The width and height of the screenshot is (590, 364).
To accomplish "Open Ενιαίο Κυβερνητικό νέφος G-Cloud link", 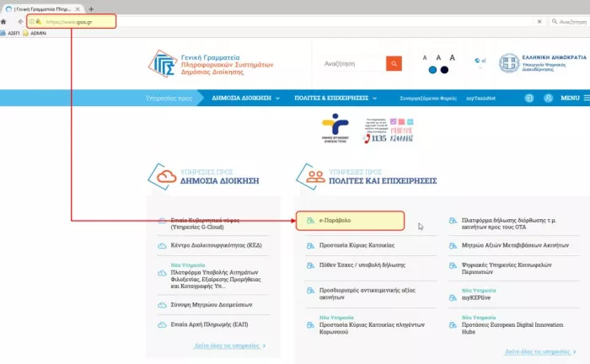I will tap(205, 224).
